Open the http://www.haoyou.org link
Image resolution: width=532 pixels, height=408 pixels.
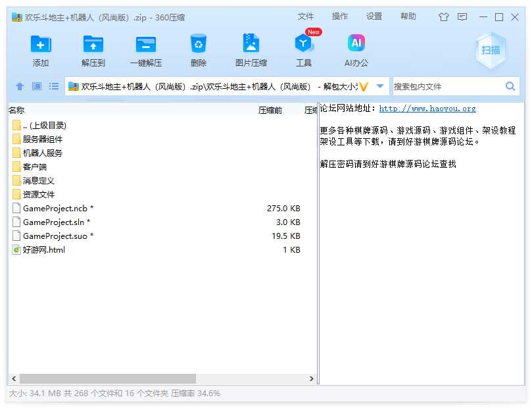pyautogui.click(x=427, y=109)
